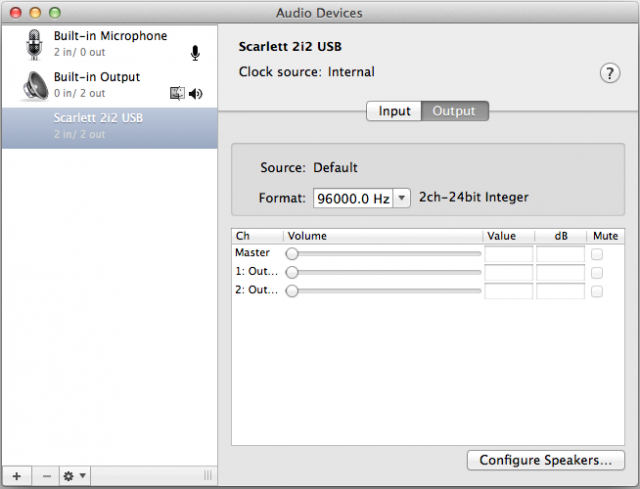
Task: Open the gear action menu
Action: pyautogui.click(x=75, y=476)
